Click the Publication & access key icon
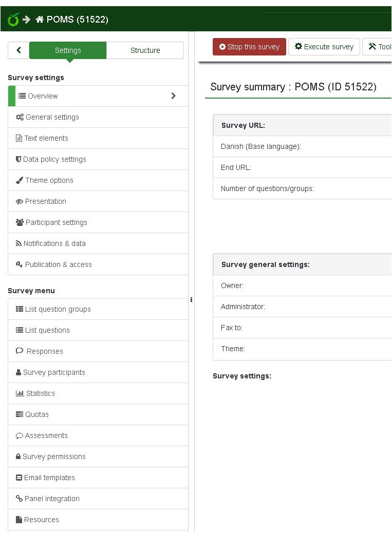 point(20,264)
